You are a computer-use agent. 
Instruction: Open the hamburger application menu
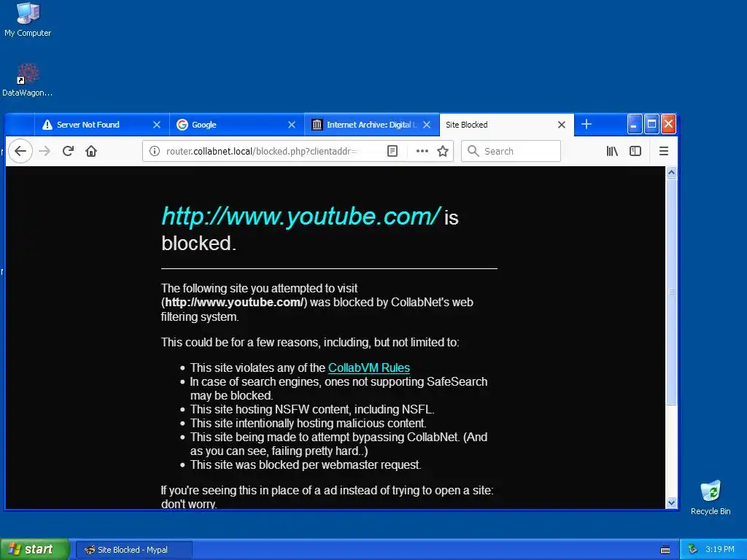[x=664, y=151]
